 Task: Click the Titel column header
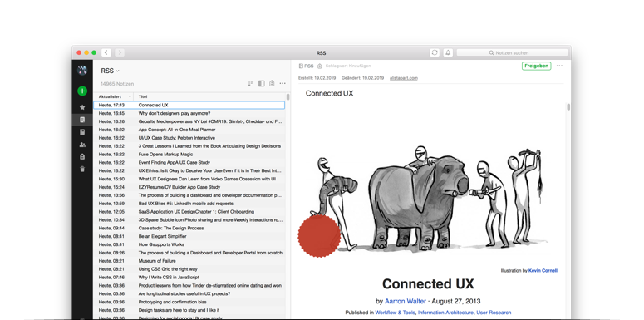point(143,96)
